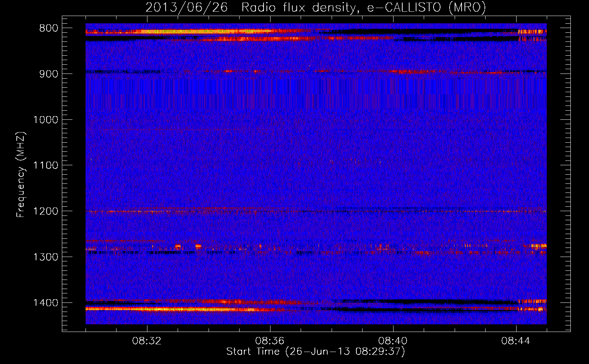Click the 'Frequency (MHZ)' axis label
Image resolution: width=589 pixels, height=364 pixels.
click(21, 175)
